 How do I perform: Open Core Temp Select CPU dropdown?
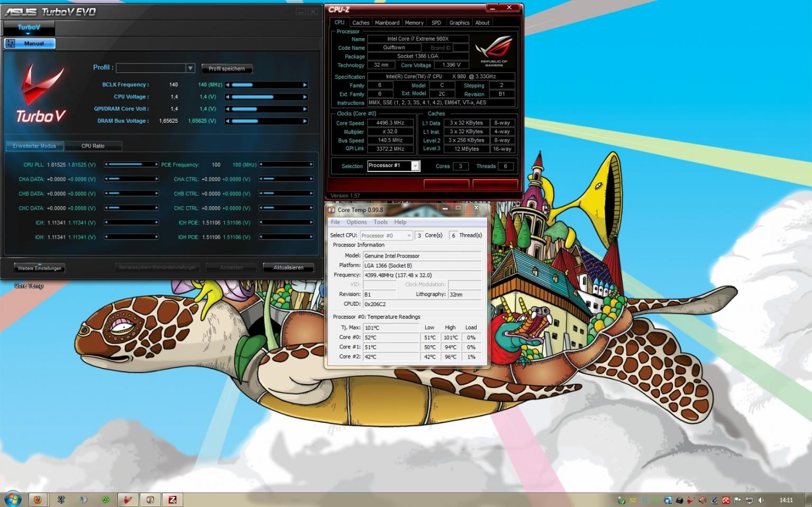pos(387,235)
